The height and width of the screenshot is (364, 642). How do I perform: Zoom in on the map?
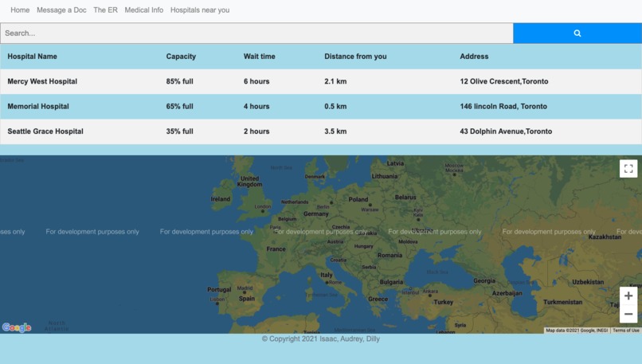coord(628,296)
